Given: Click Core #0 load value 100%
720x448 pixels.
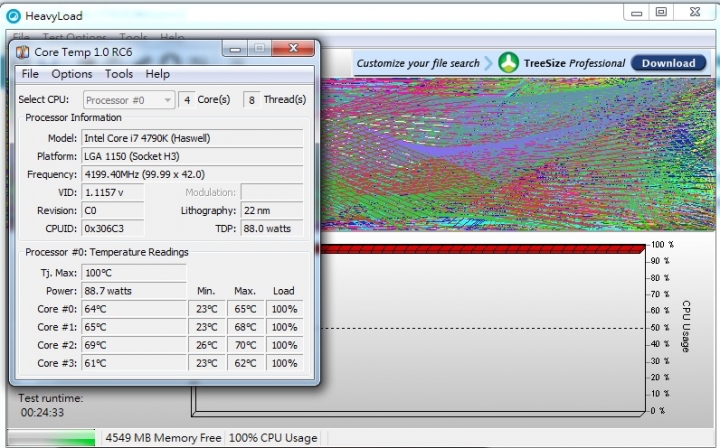Looking at the screenshot, I should point(284,309).
